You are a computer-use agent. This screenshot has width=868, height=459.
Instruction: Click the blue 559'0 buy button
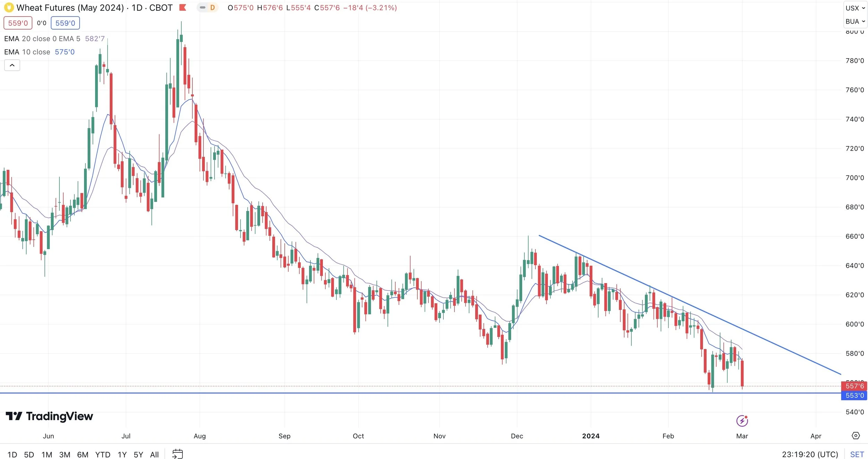click(x=65, y=23)
